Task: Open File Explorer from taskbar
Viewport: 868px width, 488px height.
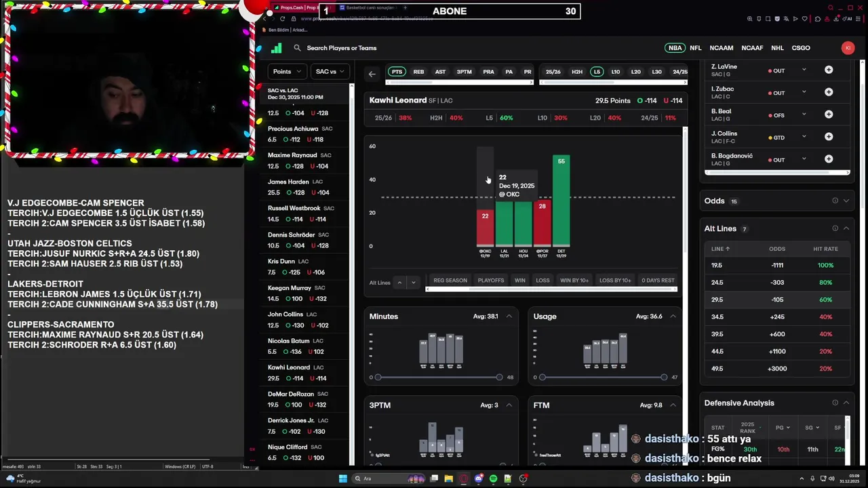Action: pyautogui.click(x=448, y=479)
